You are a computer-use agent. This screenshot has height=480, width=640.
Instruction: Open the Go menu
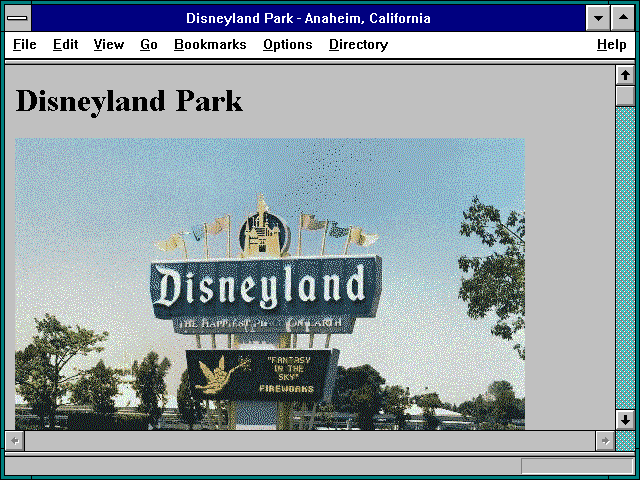click(149, 44)
